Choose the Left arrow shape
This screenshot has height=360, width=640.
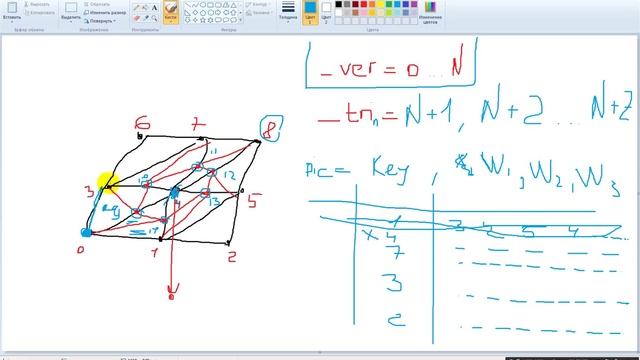pyautogui.click(x=226, y=13)
